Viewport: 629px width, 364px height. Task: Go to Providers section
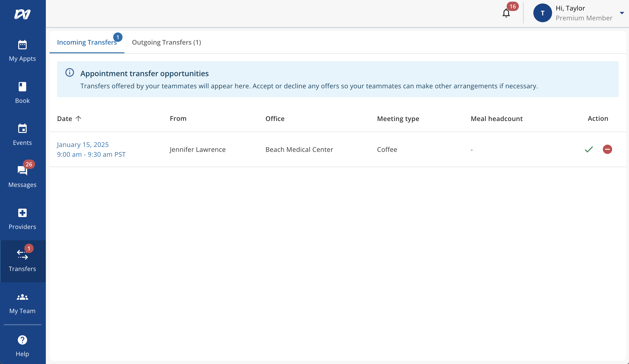tap(22, 213)
